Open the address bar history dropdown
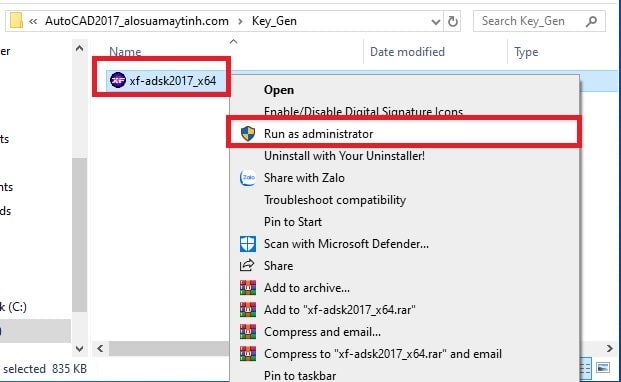 pos(436,21)
